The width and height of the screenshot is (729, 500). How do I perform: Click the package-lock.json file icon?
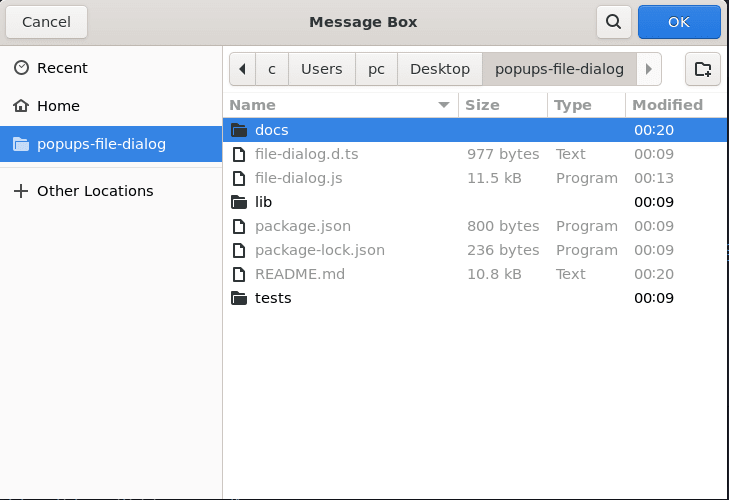[239, 250]
